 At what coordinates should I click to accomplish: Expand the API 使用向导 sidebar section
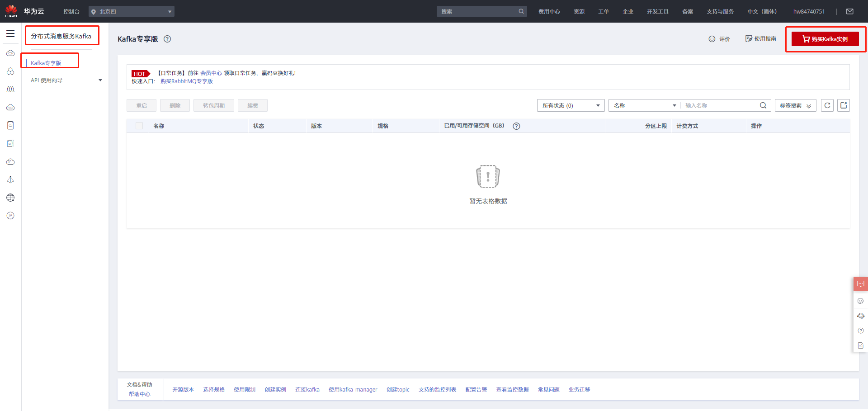tap(66, 80)
